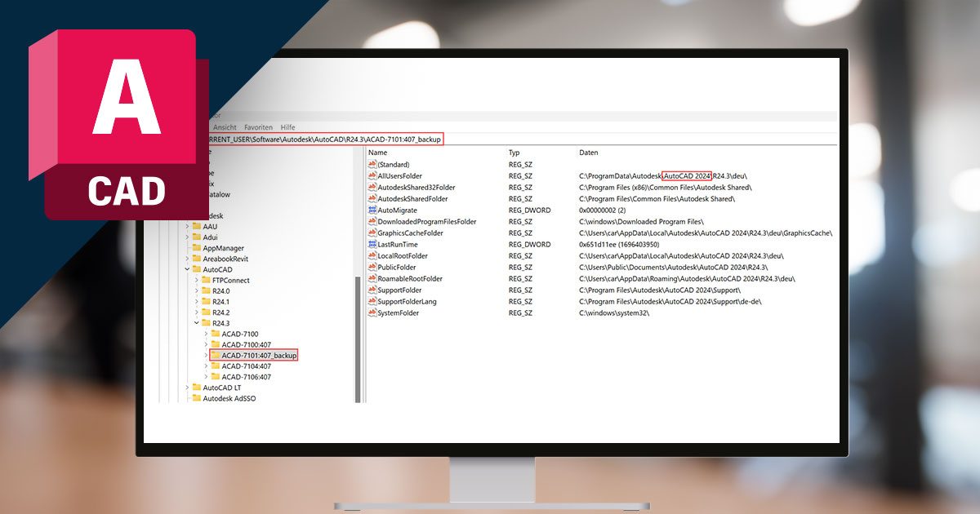Click the AutoMigrate DWORD value icon

click(372, 210)
